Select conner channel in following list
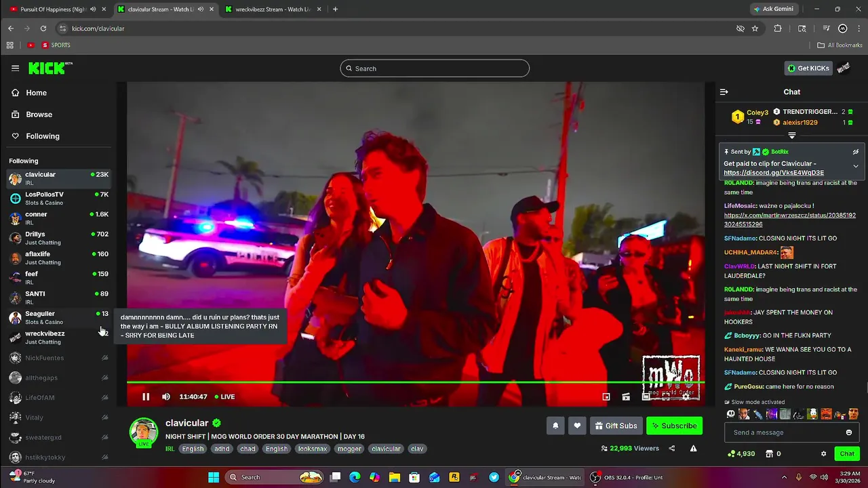The width and height of the screenshot is (868, 488). click(x=58, y=218)
